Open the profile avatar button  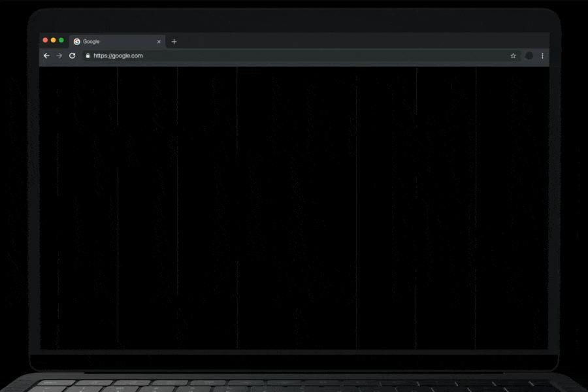[529, 56]
